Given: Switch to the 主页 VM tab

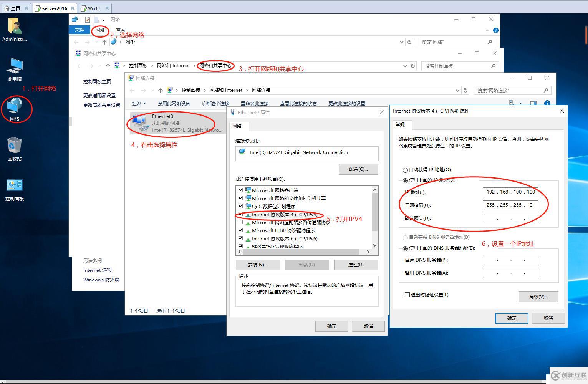Looking at the screenshot, I should click(x=16, y=8).
